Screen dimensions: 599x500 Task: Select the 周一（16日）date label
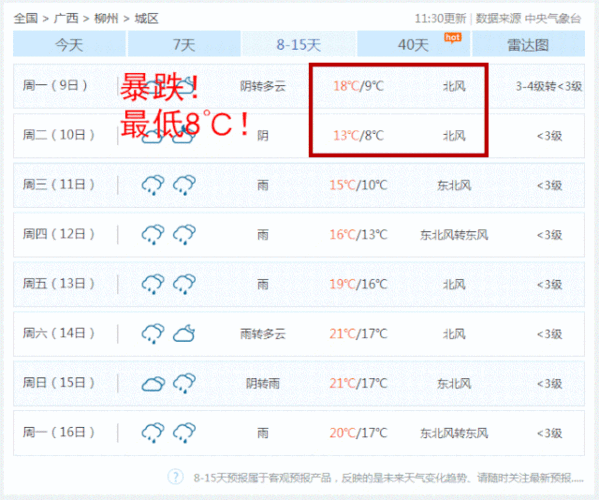(x=58, y=432)
